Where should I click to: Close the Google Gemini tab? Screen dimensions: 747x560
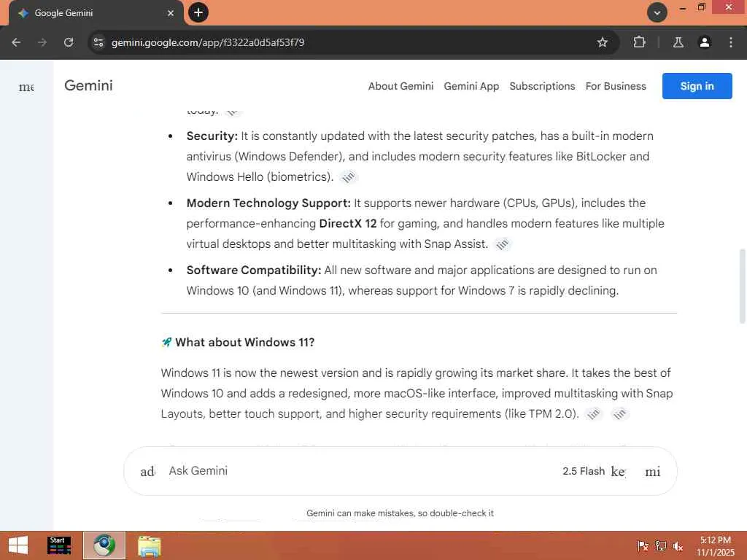coord(171,13)
